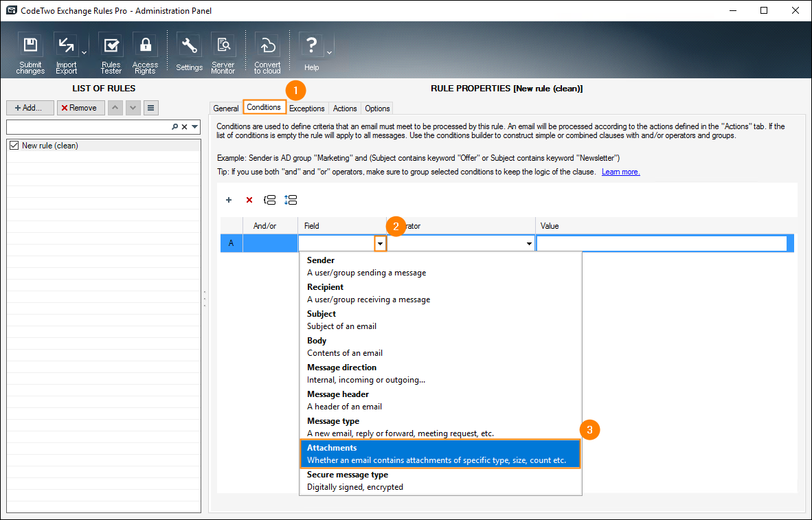Delete condition with red X icon
The width and height of the screenshot is (812, 520).
pyautogui.click(x=249, y=200)
